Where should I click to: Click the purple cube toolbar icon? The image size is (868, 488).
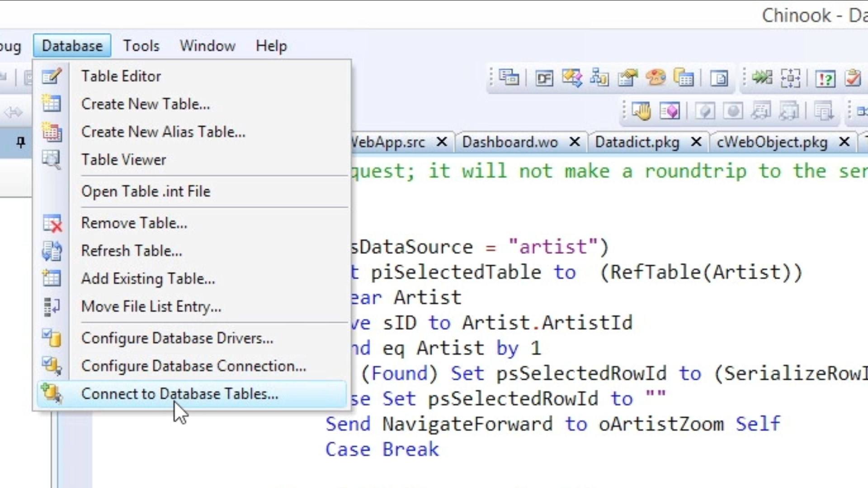670,111
